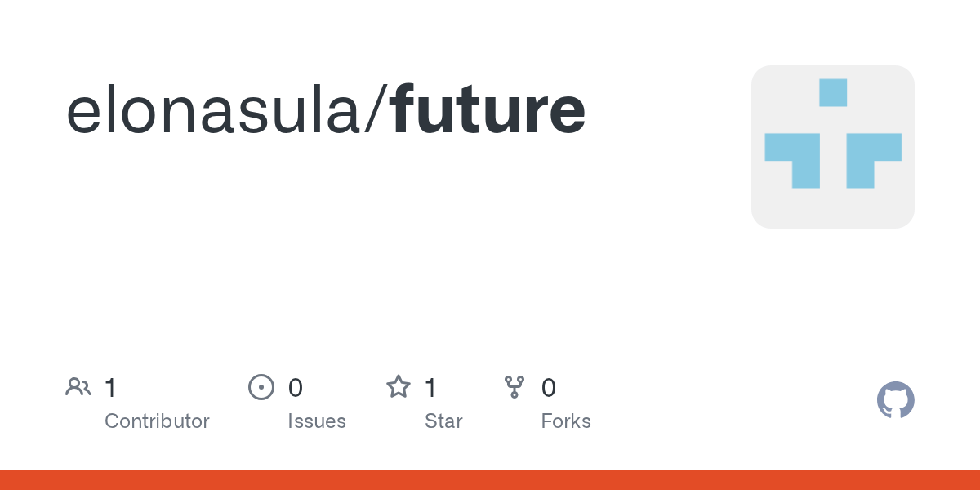Click the forks count number 0

tap(549, 388)
